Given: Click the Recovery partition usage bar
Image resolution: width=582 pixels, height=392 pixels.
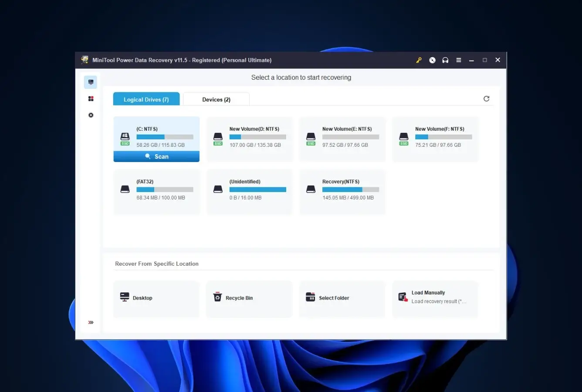Looking at the screenshot, I should [351, 189].
